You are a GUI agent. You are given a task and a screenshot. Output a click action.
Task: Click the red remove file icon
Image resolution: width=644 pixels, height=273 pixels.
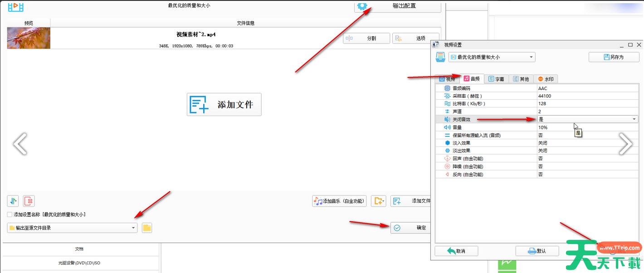pyautogui.click(x=29, y=201)
